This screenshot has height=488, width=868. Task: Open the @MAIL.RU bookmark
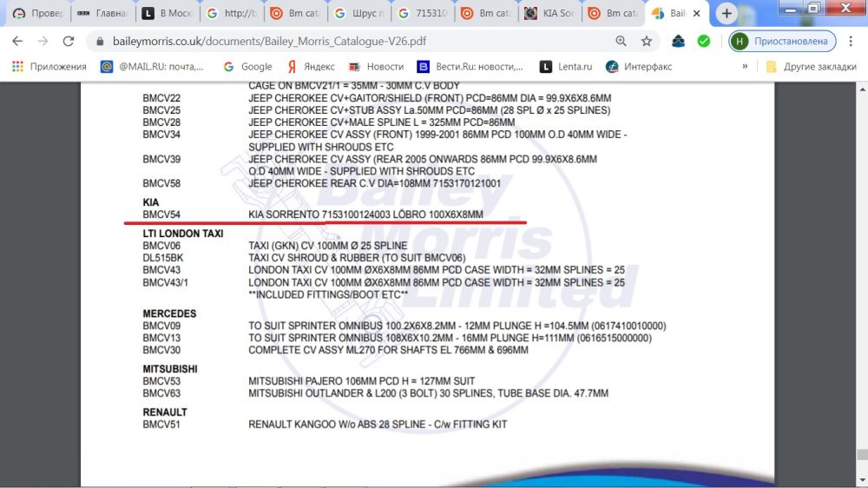(153, 67)
